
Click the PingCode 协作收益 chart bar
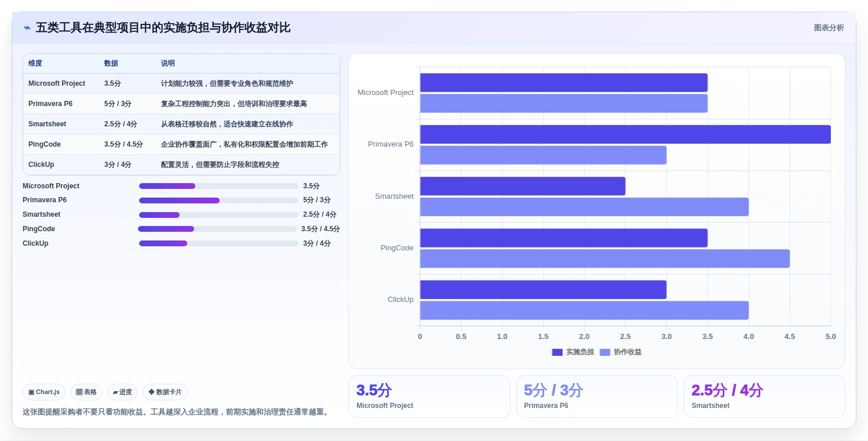coord(605,258)
